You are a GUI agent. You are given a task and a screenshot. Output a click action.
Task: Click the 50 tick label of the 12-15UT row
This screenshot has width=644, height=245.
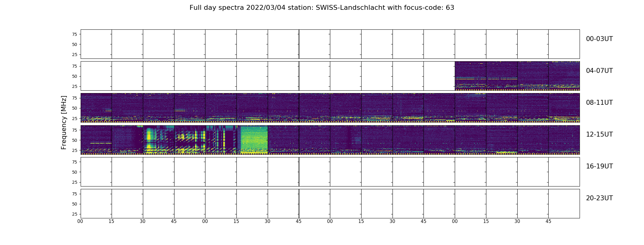(x=75, y=140)
